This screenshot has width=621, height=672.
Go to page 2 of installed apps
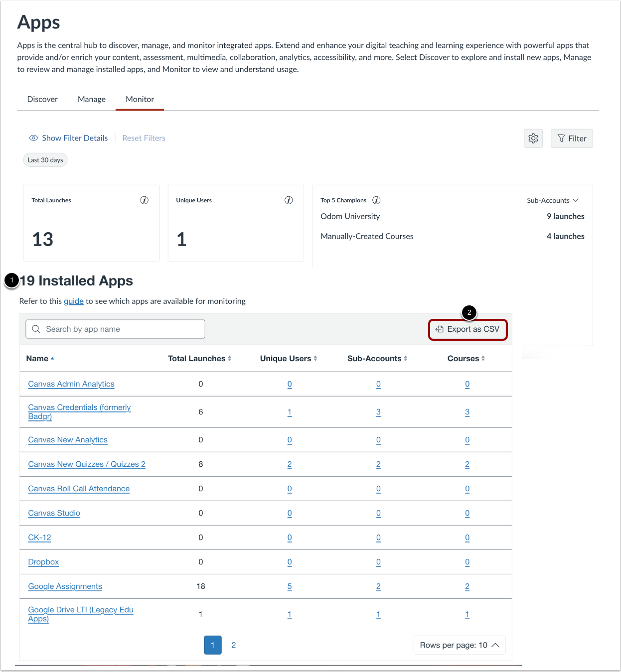click(233, 645)
